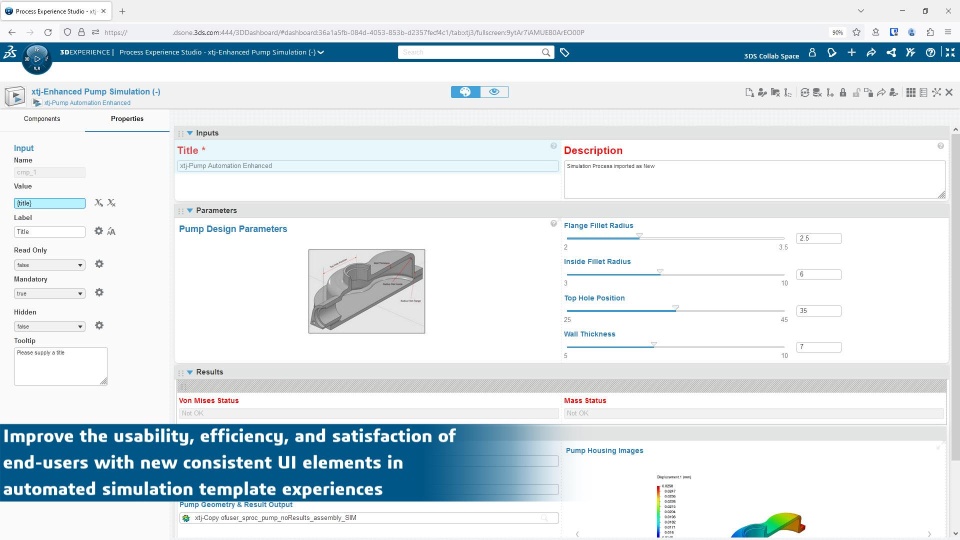Click the plus add icon in top bar

tap(852, 53)
